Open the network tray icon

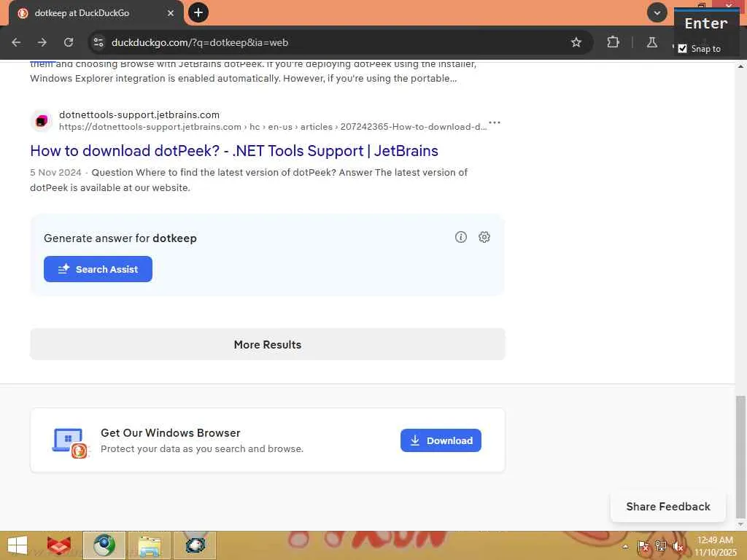click(x=660, y=547)
